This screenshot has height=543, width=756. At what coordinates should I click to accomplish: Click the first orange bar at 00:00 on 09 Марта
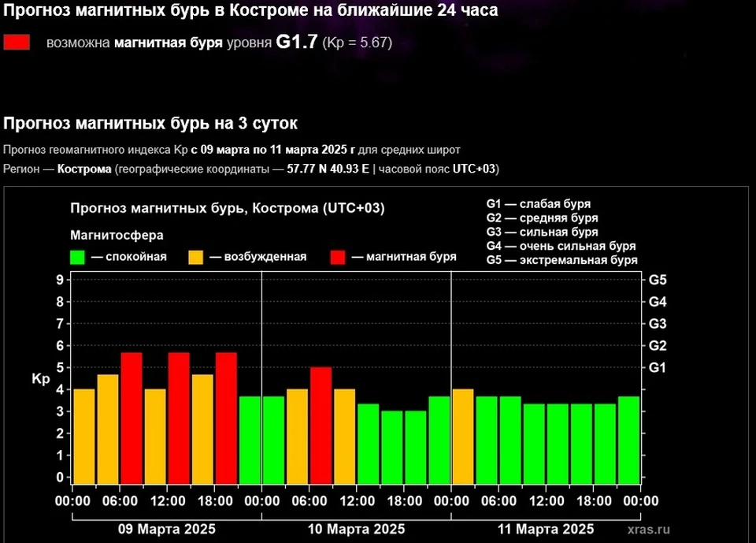click(x=84, y=437)
